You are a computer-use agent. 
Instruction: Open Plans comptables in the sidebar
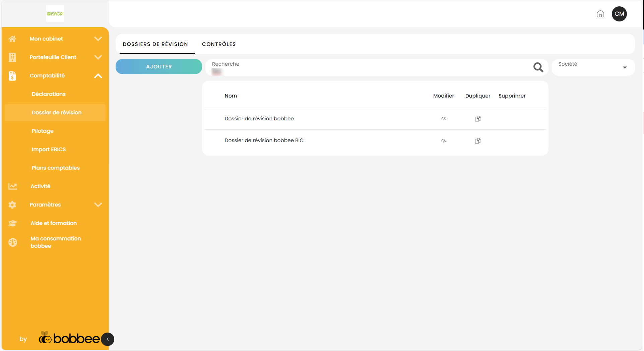(x=56, y=168)
